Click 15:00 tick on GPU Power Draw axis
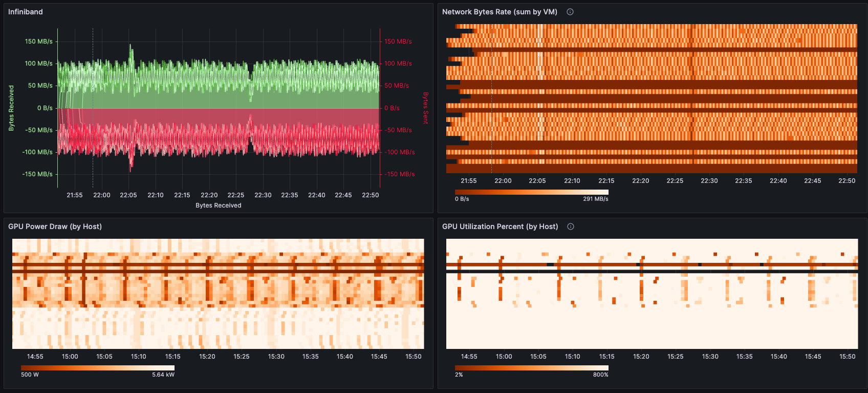 (70, 357)
